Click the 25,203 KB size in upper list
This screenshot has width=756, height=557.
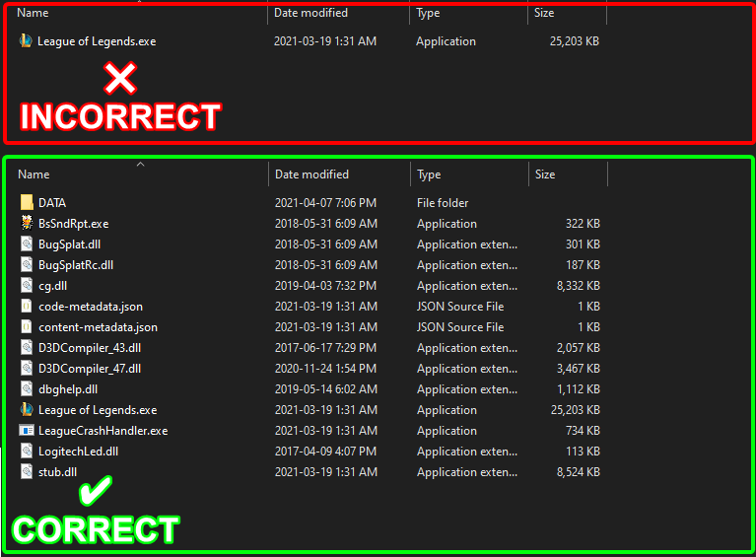click(x=575, y=41)
